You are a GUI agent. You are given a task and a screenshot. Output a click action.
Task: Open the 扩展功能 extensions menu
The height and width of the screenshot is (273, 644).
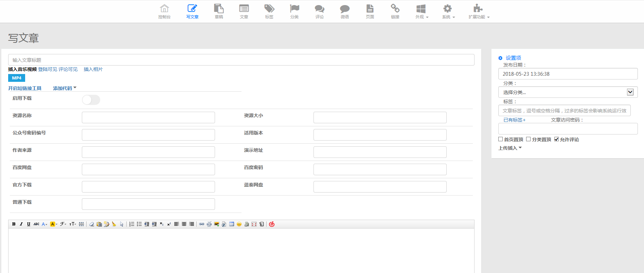[x=479, y=11]
